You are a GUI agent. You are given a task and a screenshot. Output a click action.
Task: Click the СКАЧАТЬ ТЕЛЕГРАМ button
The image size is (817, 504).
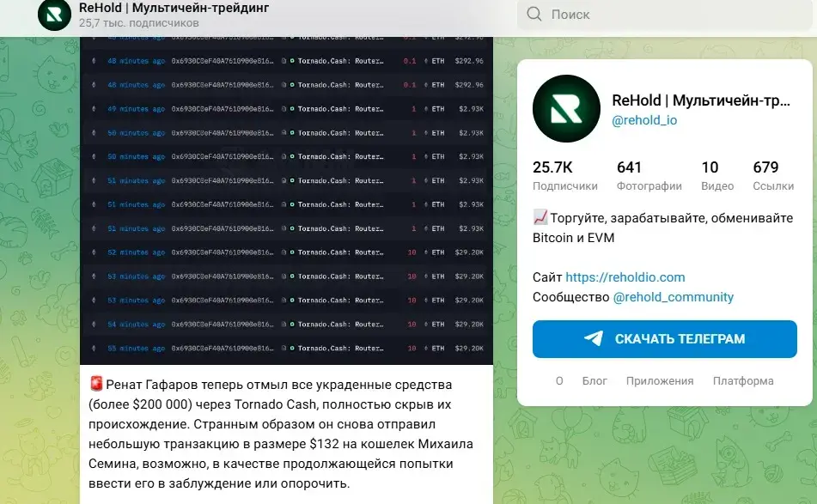coord(665,339)
